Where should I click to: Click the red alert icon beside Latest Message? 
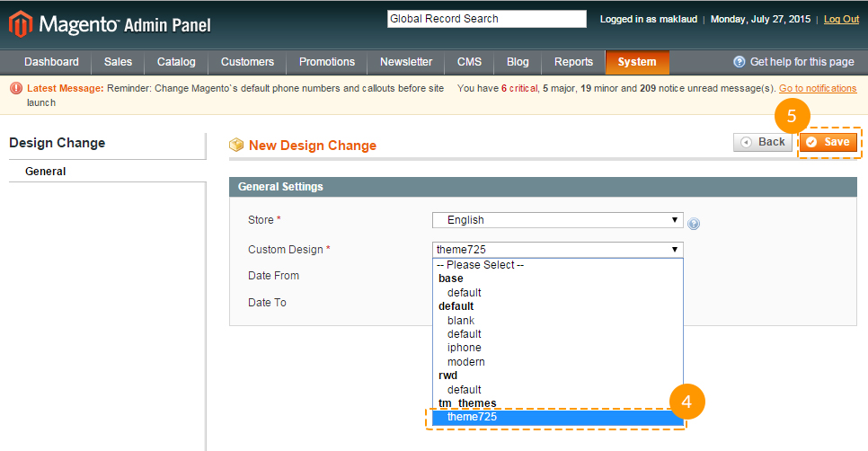point(16,88)
